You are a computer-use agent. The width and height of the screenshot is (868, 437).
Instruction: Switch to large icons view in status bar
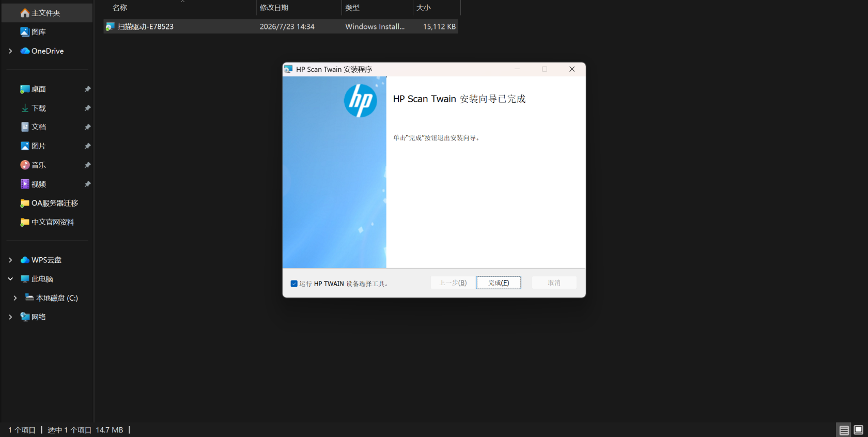(859, 430)
